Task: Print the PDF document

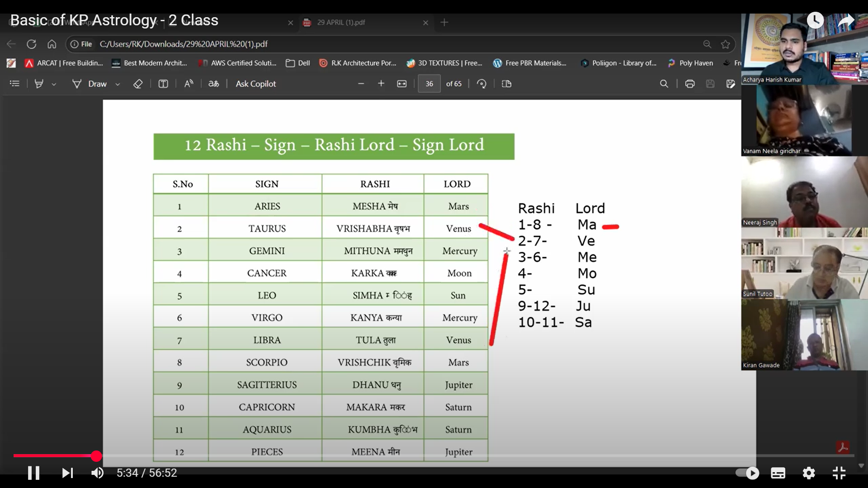Action: coord(690,84)
